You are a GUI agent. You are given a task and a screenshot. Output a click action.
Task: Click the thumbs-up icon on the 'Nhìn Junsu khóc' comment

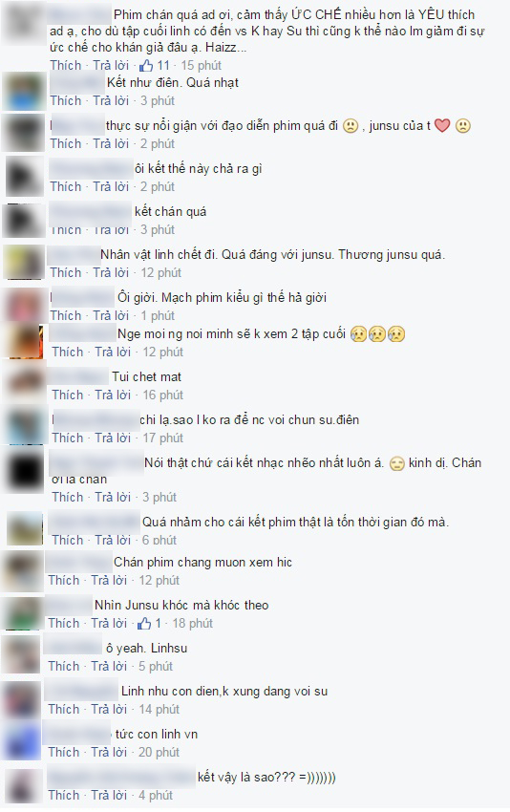coord(144,623)
